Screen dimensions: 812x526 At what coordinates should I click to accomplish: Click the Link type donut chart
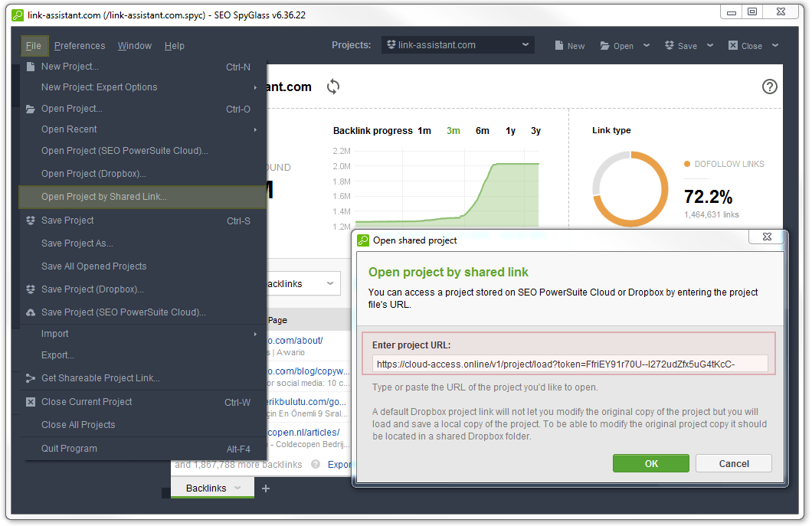pyautogui.click(x=630, y=189)
